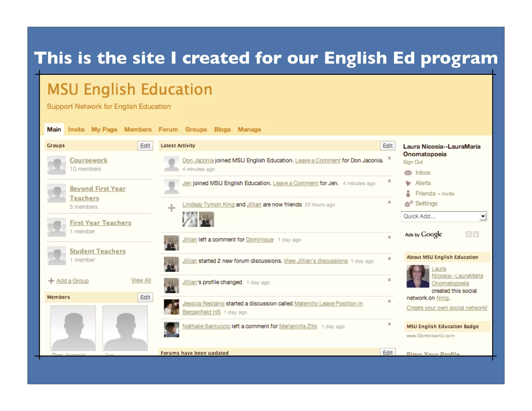Viewport: 532px width, 411px height.
Task: Click Laura Nicosia's profile photo in About
Action: 418,276
